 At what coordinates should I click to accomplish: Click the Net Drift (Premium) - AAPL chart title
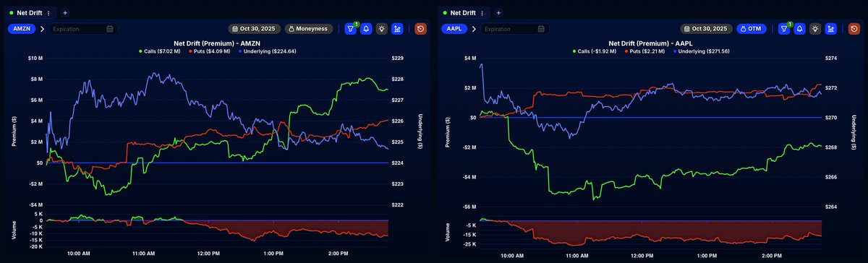click(x=651, y=43)
